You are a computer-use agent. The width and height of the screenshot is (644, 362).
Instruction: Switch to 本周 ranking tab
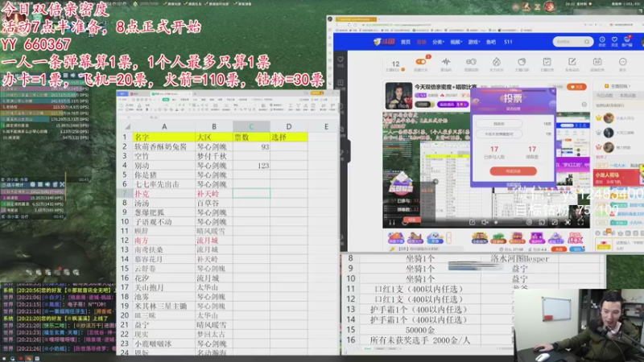627,96
